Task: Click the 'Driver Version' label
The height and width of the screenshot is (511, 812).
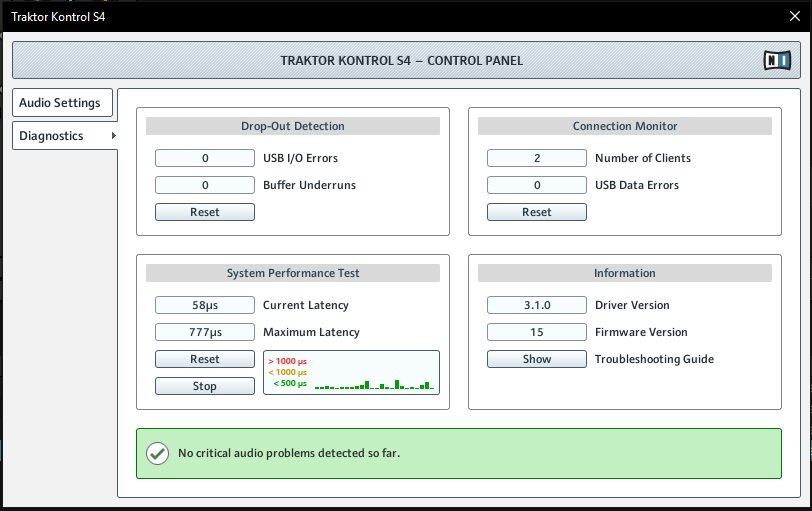Action: point(632,305)
